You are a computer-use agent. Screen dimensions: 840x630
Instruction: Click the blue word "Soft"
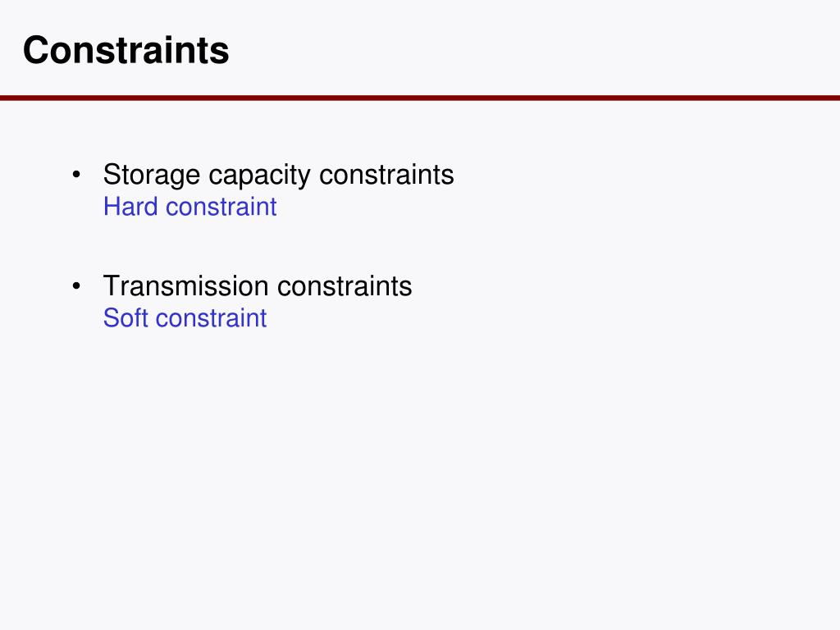(x=126, y=318)
